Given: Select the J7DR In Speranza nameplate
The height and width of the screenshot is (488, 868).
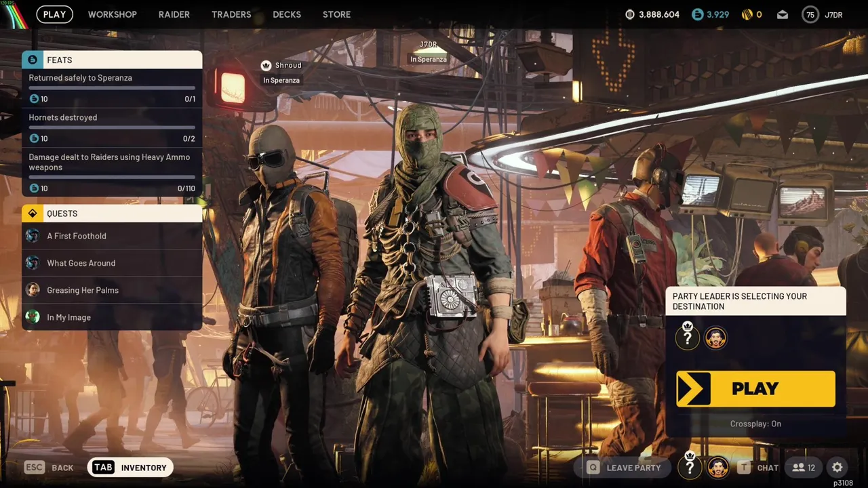Looking at the screenshot, I should 429,52.
